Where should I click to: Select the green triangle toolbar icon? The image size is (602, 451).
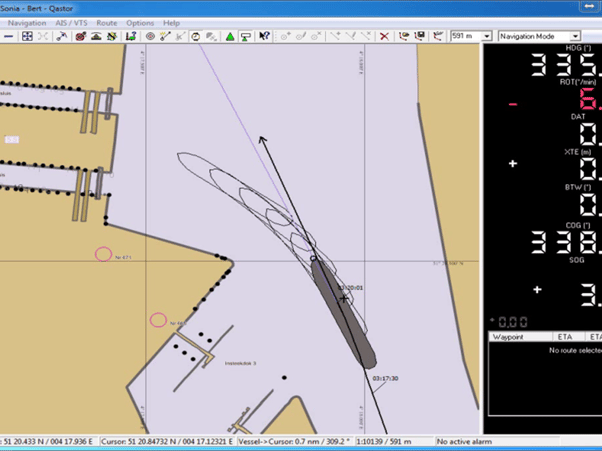pyautogui.click(x=230, y=37)
